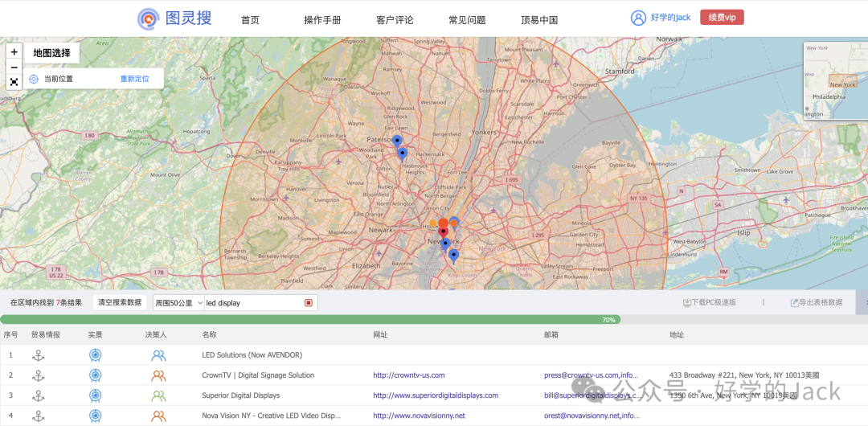The image size is (868, 426).
Task: Open trade info anchor for LED Solutions row
Action: [x=39, y=355]
